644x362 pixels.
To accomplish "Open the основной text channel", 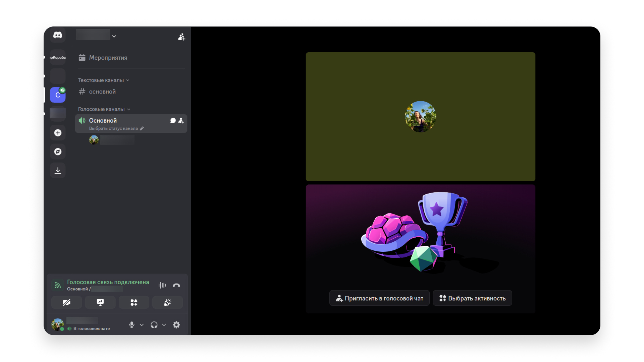I will 131,92.
